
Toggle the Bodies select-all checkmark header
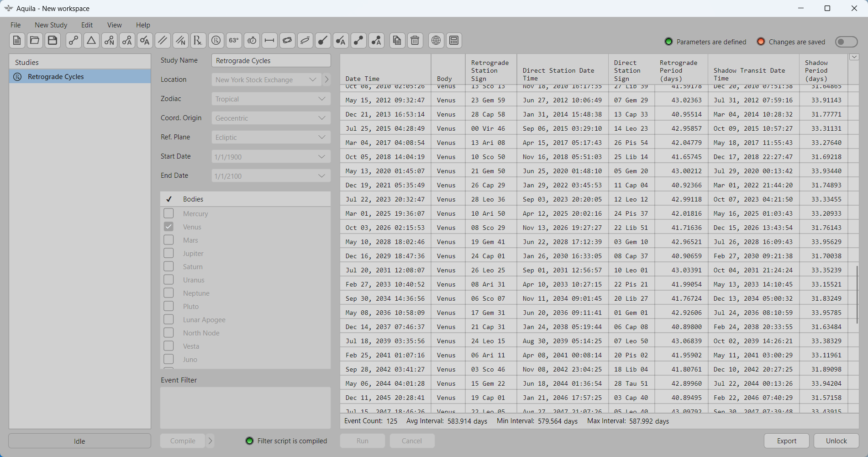click(x=169, y=199)
